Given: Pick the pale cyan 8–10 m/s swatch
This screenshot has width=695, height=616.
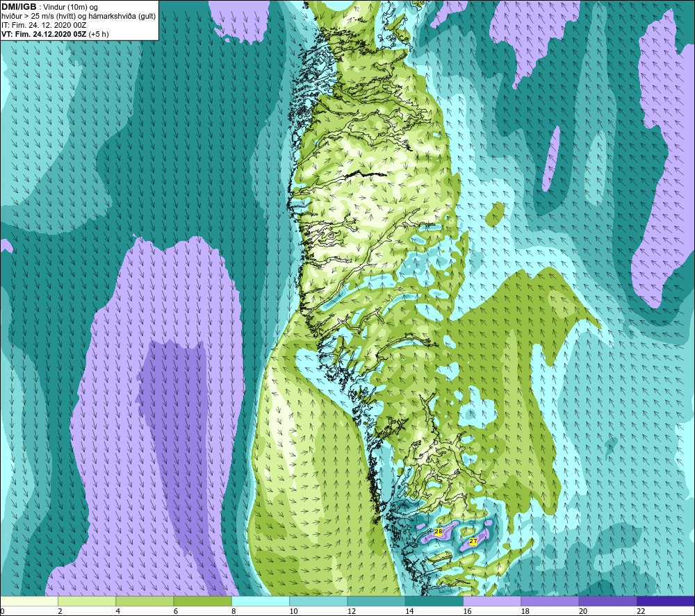Looking at the screenshot, I should tap(261, 601).
